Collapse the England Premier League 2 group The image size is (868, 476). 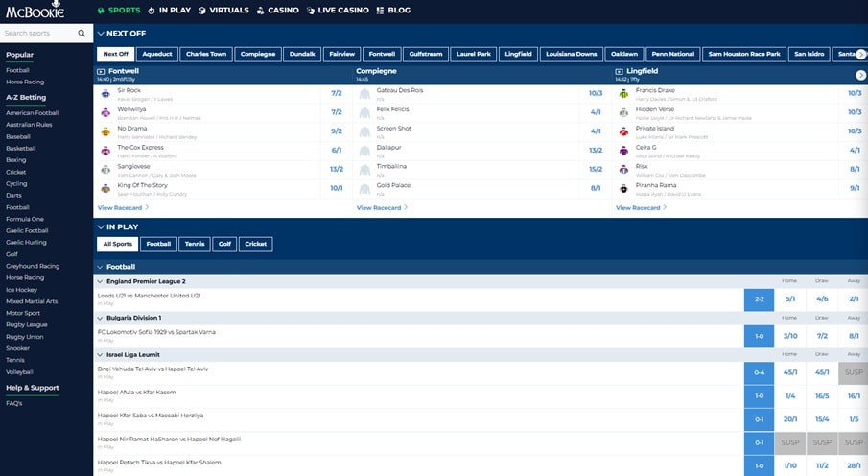click(x=100, y=281)
